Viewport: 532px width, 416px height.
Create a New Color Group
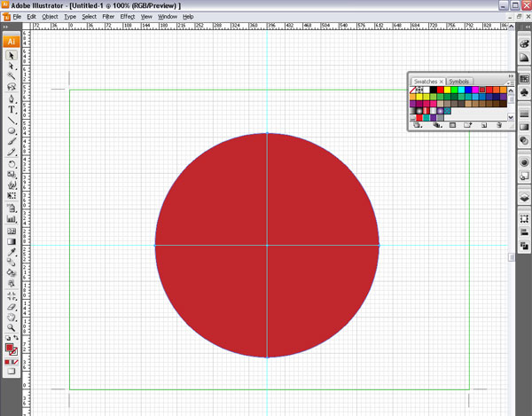click(468, 125)
